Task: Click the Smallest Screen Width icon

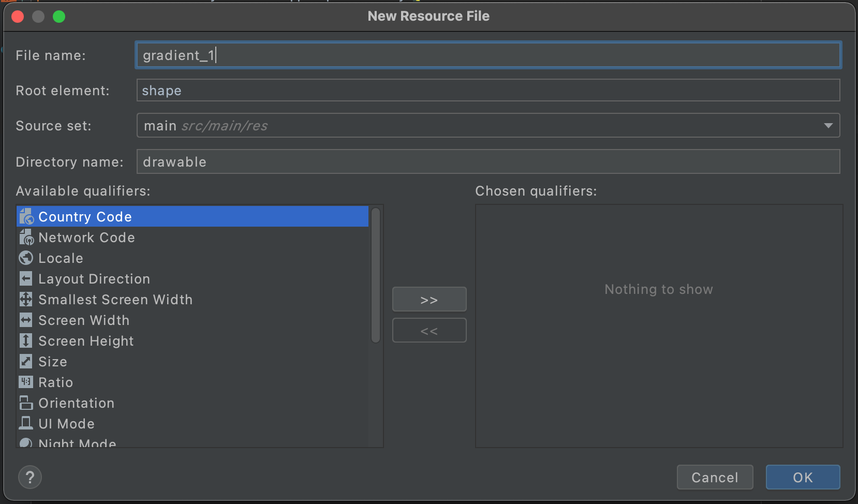Action: pyautogui.click(x=26, y=299)
